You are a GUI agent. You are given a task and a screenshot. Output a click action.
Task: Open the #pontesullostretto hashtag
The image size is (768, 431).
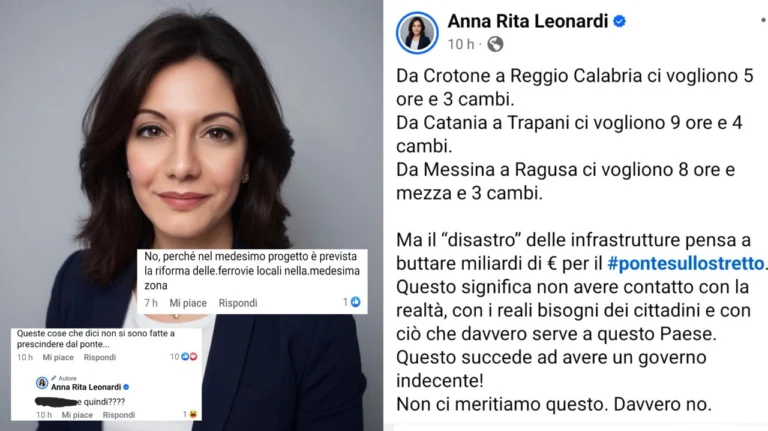[x=685, y=263]
